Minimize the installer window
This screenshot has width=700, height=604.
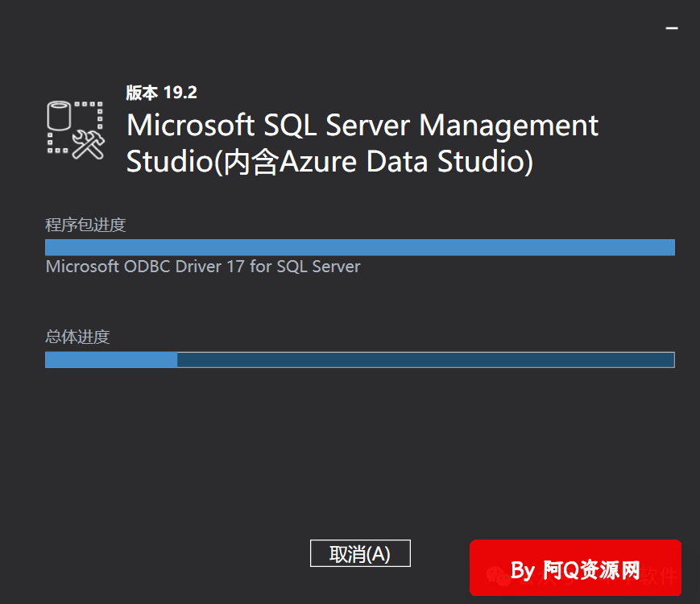[672, 28]
